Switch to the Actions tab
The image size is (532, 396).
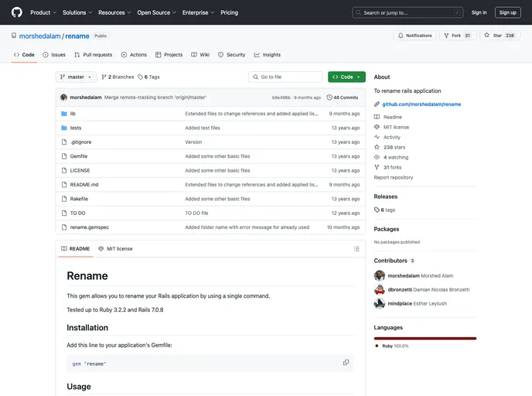pos(134,55)
